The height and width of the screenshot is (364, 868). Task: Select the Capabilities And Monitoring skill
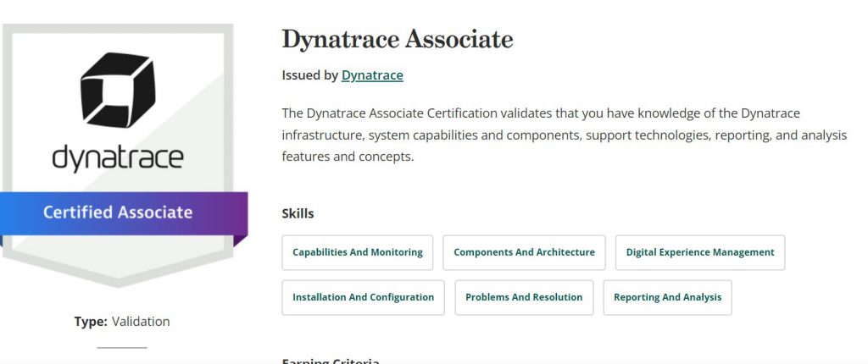pos(357,252)
